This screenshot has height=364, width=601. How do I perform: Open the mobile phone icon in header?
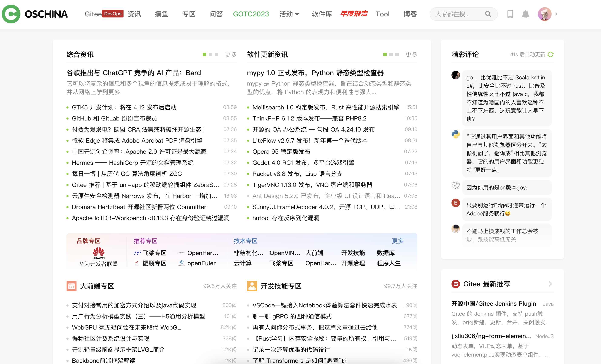point(510,14)
